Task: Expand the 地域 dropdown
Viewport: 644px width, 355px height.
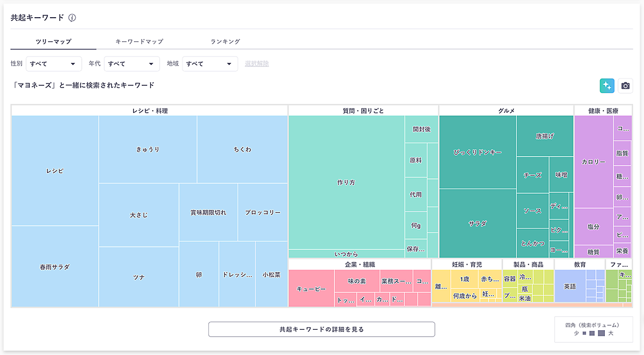Action: click(210, 64)
